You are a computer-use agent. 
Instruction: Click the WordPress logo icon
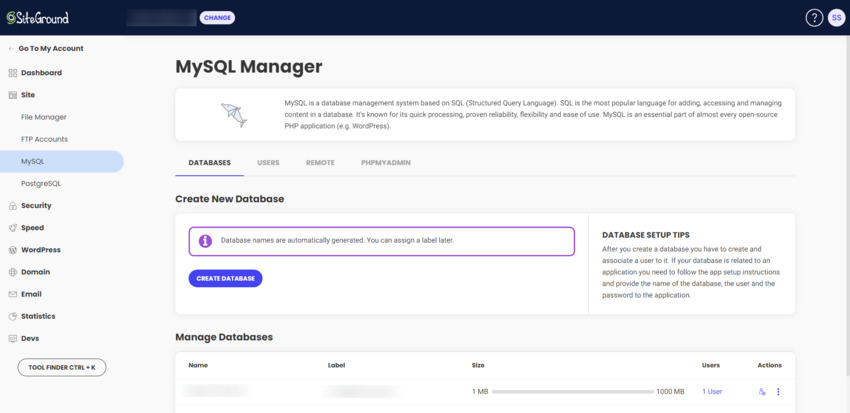[12, 250]
